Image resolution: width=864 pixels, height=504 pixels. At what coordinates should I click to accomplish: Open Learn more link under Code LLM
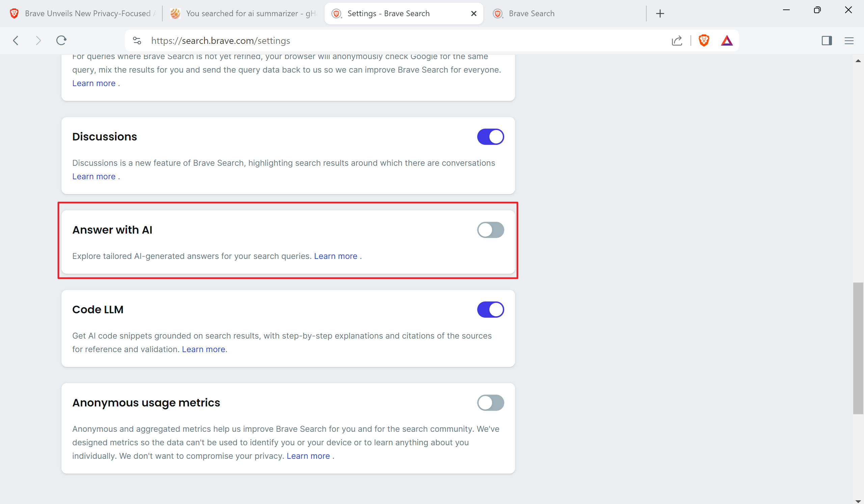click(203, 349)
